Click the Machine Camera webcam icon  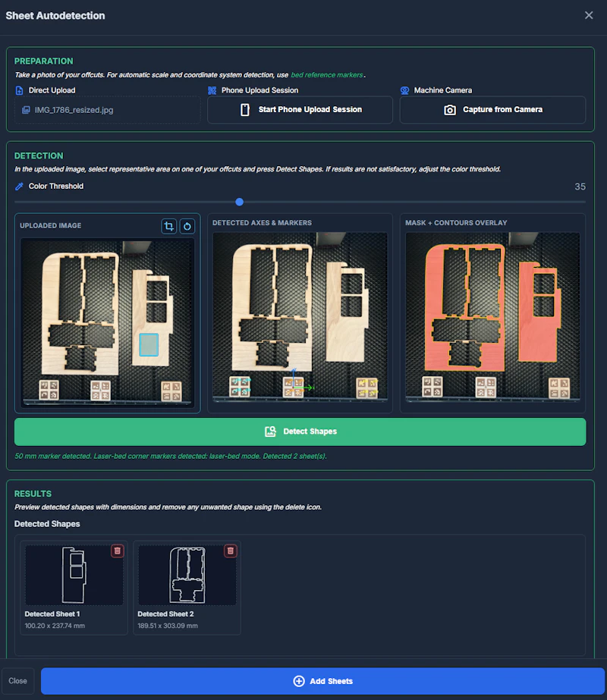(x=404, y=90)
